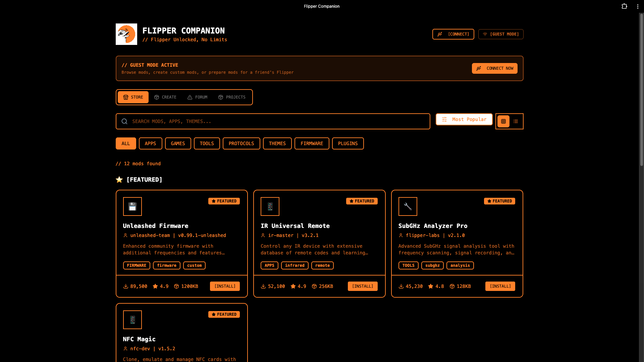Viewport: 644px width, 362px height.
Task: Click package size icon on SubGHz Analyzer
Action: pos(452,286)
